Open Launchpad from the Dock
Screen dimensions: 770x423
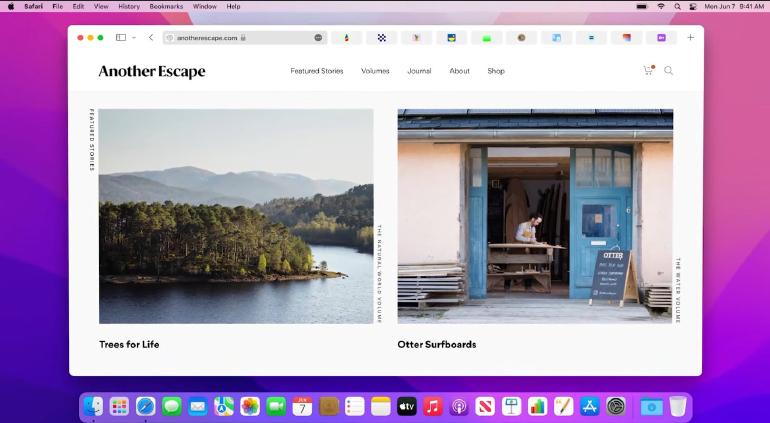click(x=119, y=406)
